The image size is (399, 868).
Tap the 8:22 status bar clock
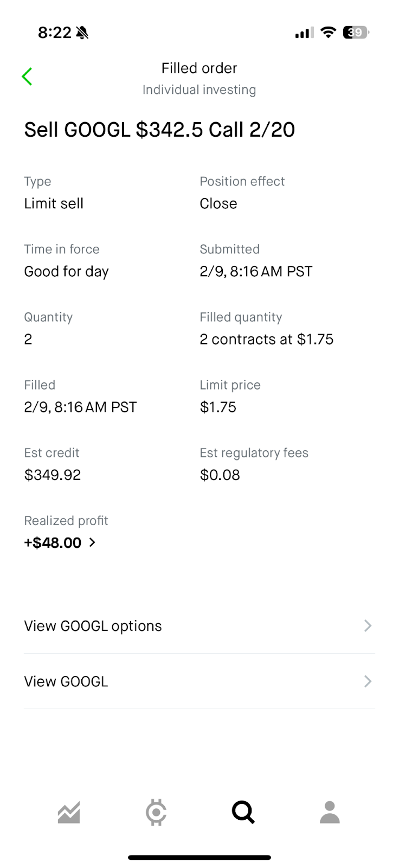tap(54, 33)
